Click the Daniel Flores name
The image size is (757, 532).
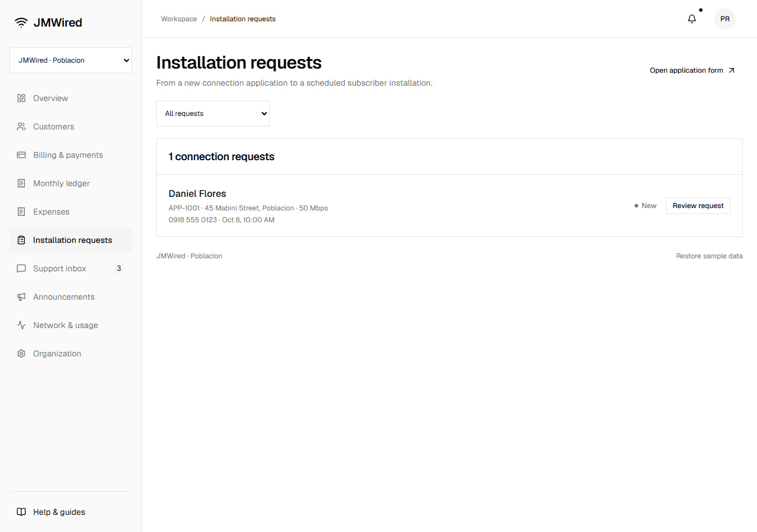tap(197, 194)
